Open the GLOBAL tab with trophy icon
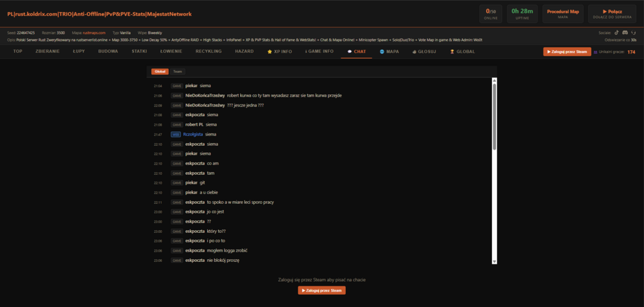This screenshot has height=307, width=644. [462, 52]
